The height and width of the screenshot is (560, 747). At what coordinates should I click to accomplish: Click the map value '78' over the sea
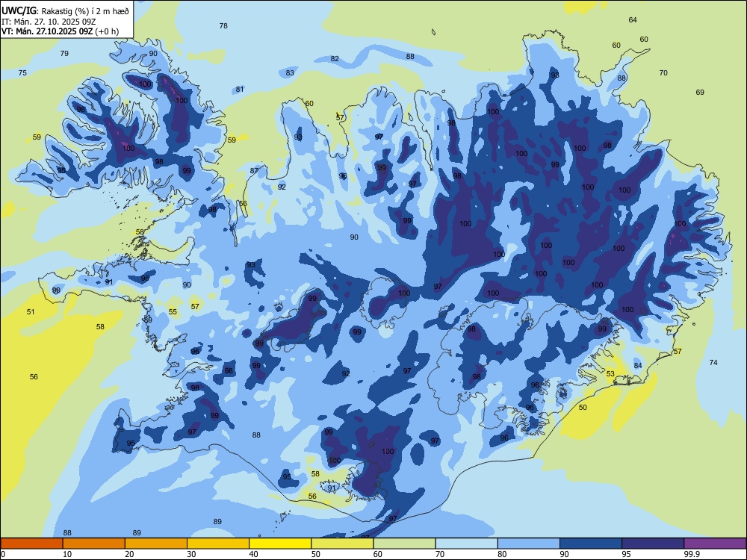[x=223, y=25]
